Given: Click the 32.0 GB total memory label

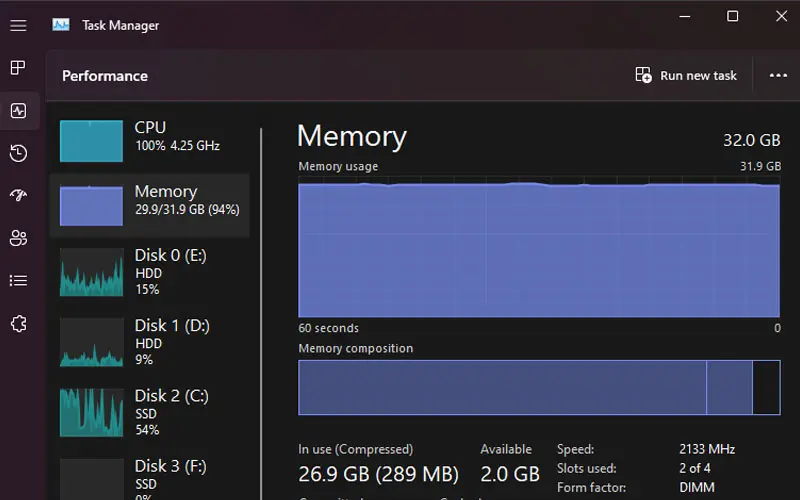Looking at the screenshot, I should click(752, 140).
